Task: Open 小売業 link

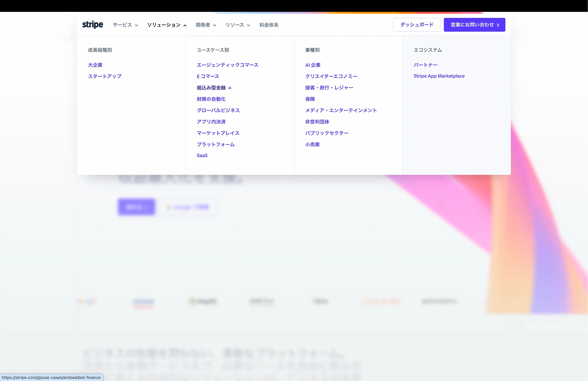Action: [312, 145]
